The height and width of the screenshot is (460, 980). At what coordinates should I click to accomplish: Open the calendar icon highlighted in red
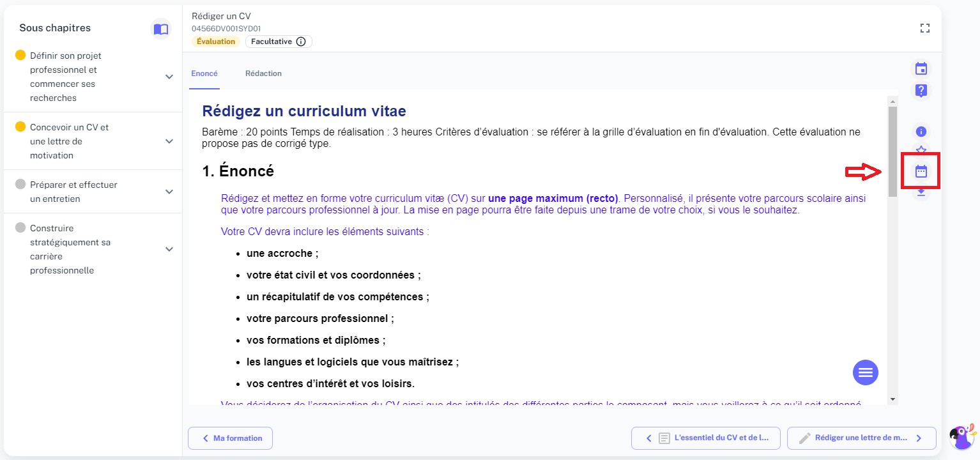point(921,171)
